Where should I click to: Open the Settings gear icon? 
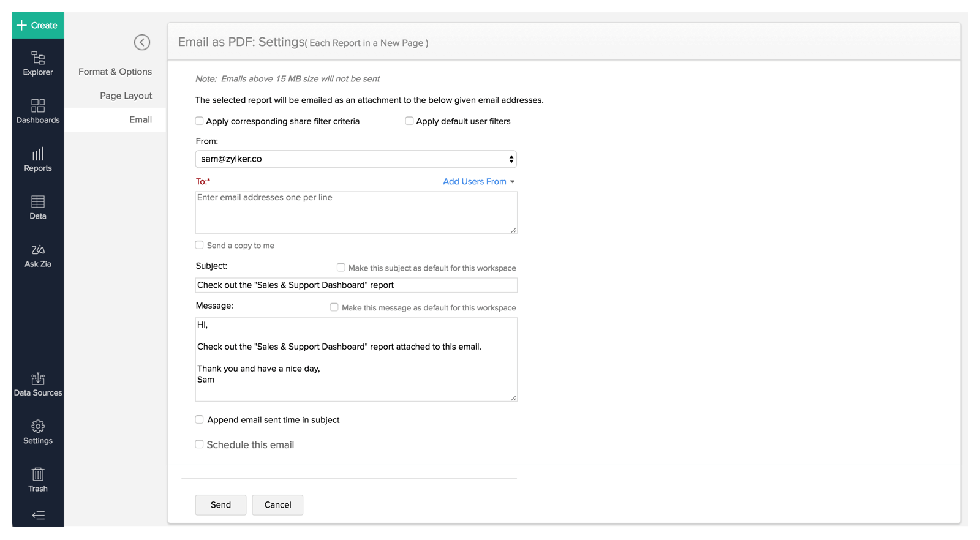click(38, 427)
